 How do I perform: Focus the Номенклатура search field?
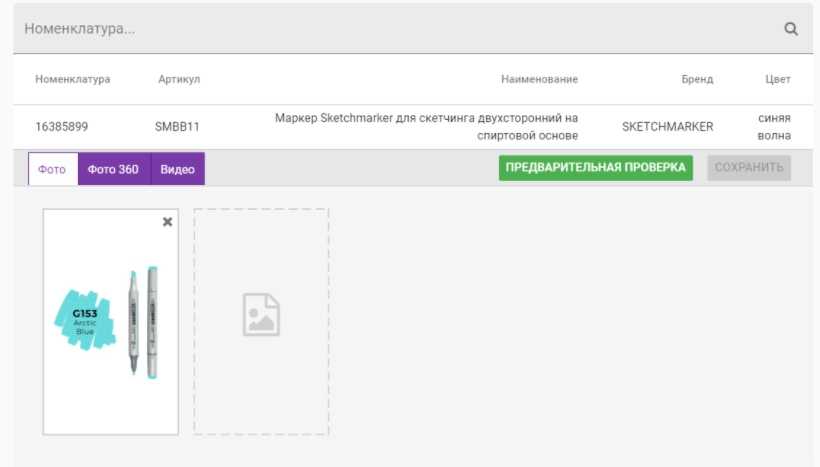(390, 29)
